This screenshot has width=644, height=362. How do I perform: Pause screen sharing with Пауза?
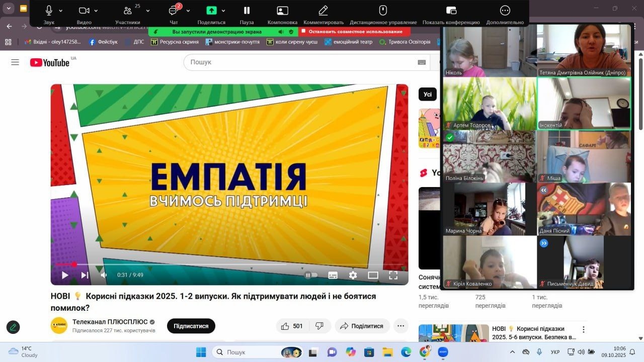(x=247, y=11)
